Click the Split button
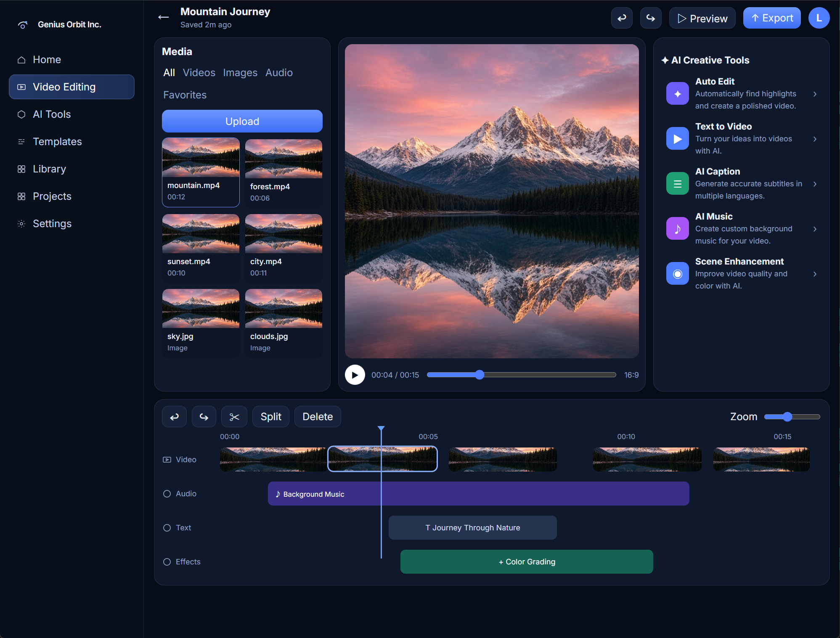Screen dimensions: 840x638 coord(271,417)
